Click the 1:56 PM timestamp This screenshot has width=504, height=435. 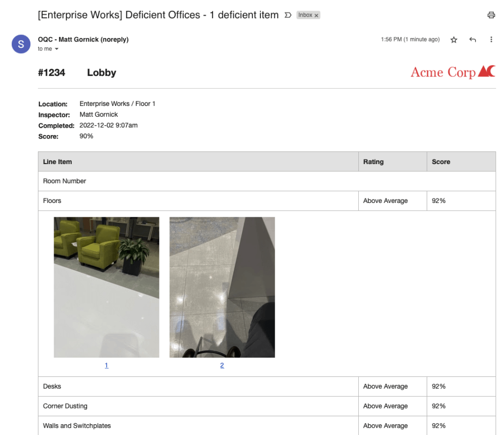tap(410, 39)
